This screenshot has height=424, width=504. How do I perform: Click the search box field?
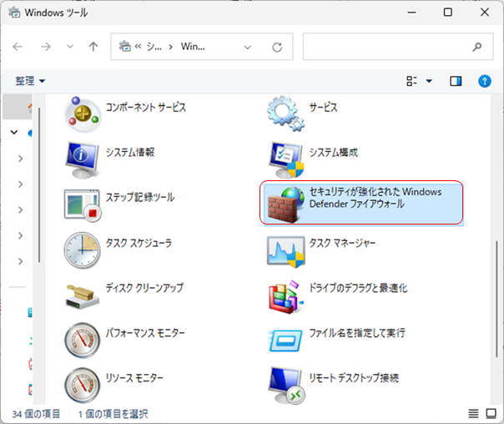pos(388,47)
